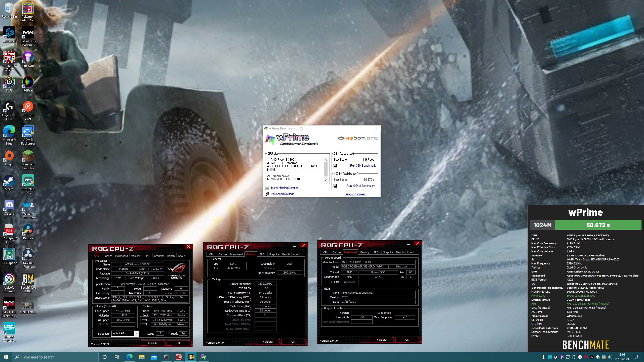The width and height of the screenshot is (644, 362).
Task: Launch iCUE desktop shortcut
Action: (9, 84)
